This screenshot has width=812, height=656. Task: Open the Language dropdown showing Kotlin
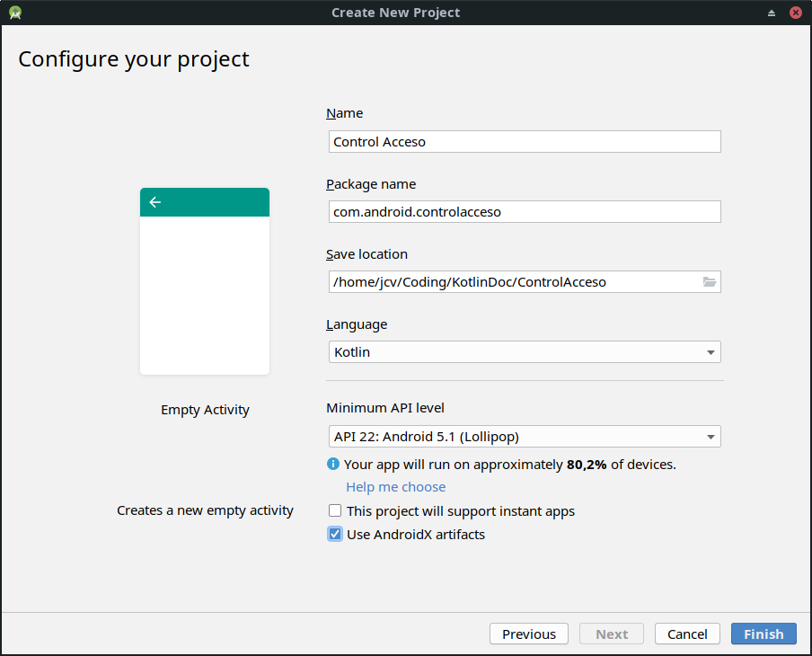(x=525, y=352)
